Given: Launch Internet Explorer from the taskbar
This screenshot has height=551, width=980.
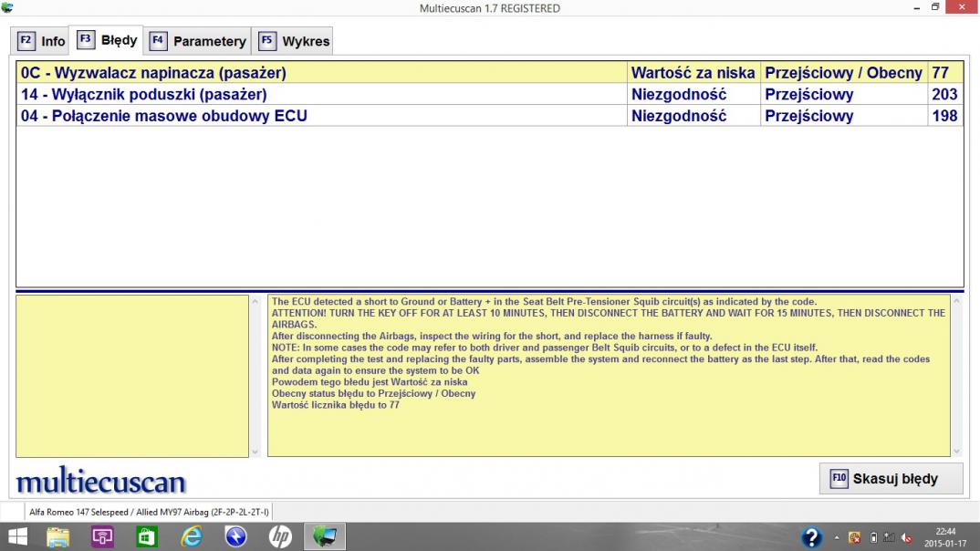Looking at the screenshot, I should 192,536.
